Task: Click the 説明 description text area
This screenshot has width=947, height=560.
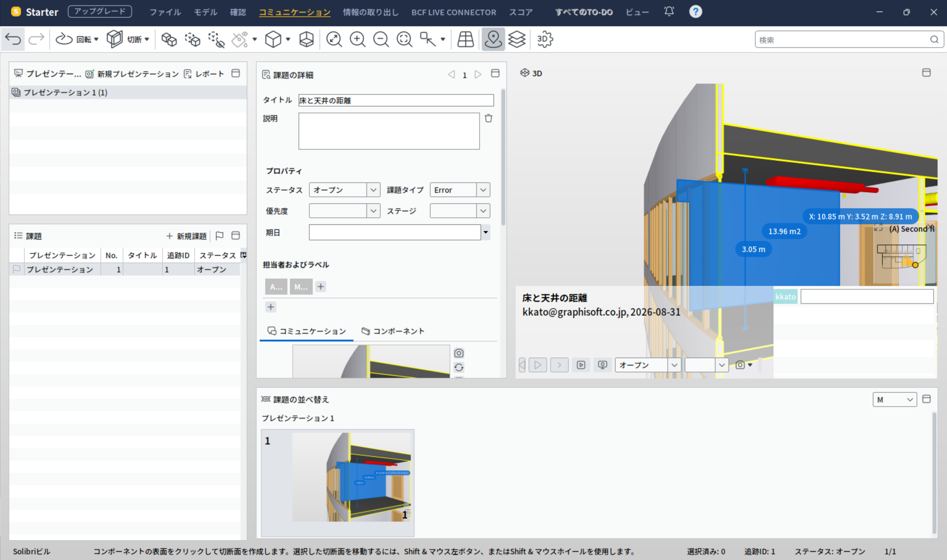Action: pyautogui.click(x=389, y=131)
